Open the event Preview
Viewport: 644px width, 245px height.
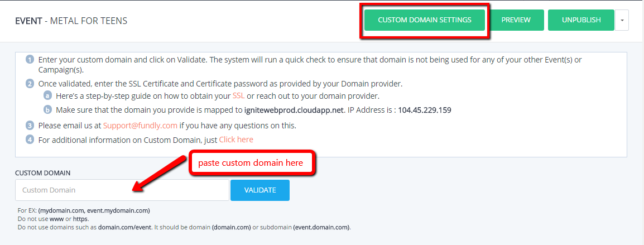click(x=516, y=20)
